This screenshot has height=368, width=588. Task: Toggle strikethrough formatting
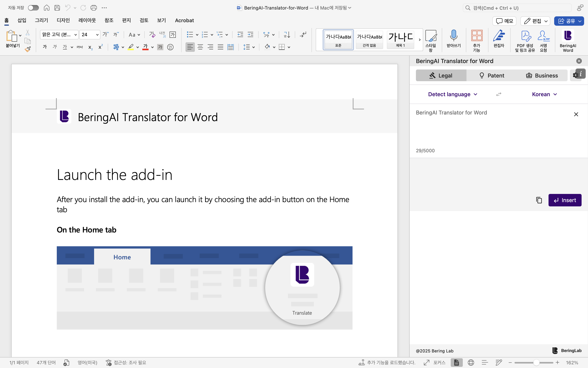[80, 47]
